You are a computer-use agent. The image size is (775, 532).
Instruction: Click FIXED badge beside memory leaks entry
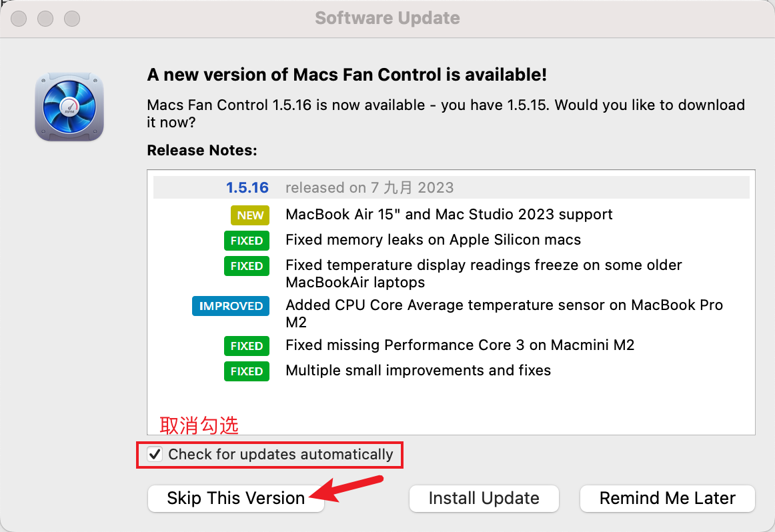(247, 241)
